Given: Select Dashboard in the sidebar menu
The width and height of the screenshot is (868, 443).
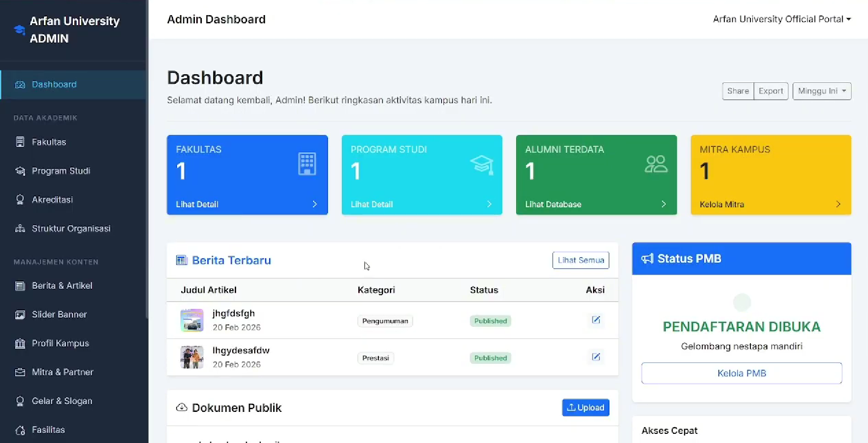Looking at the screenshot, I should 54,85.
